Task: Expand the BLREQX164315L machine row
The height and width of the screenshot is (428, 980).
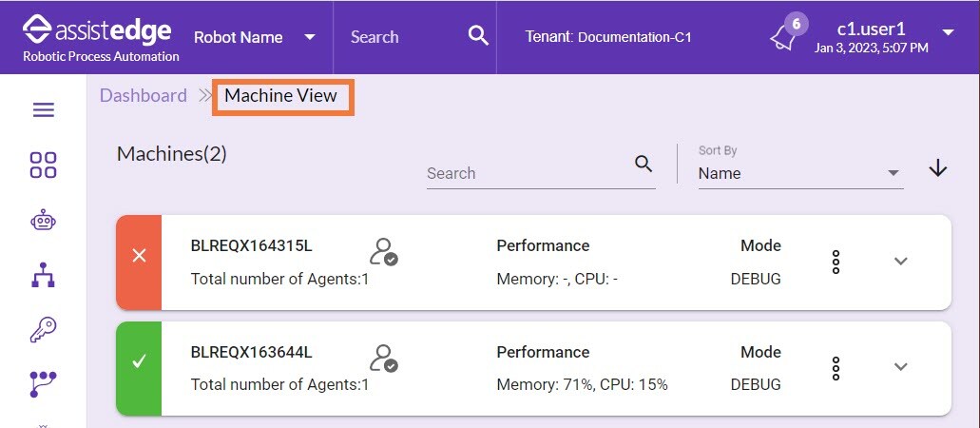Action: coord(900,262)
